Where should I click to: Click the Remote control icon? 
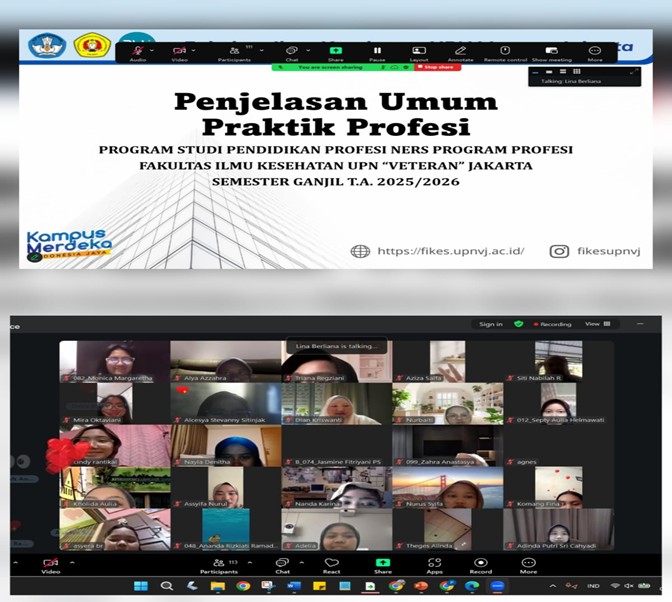505,50
